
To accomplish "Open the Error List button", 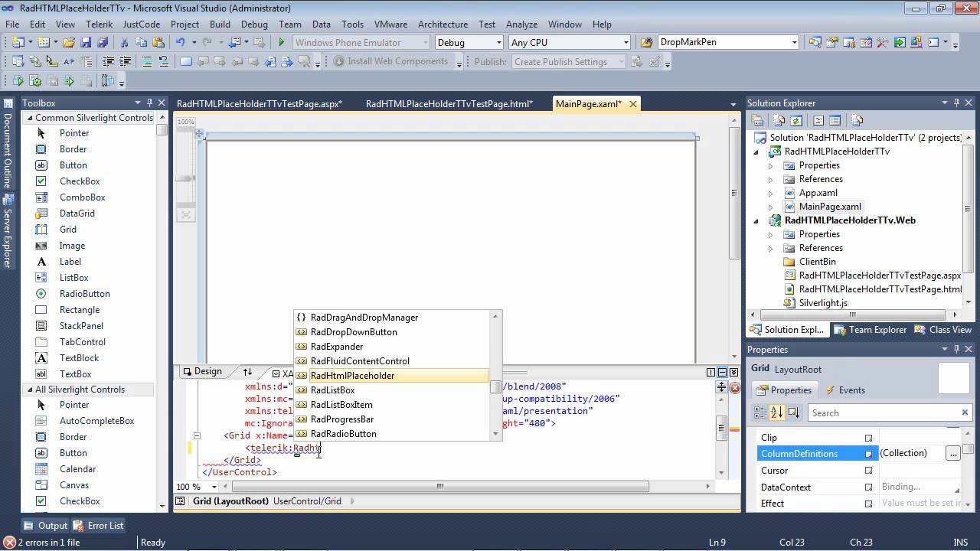I will (x=99, y=526).
